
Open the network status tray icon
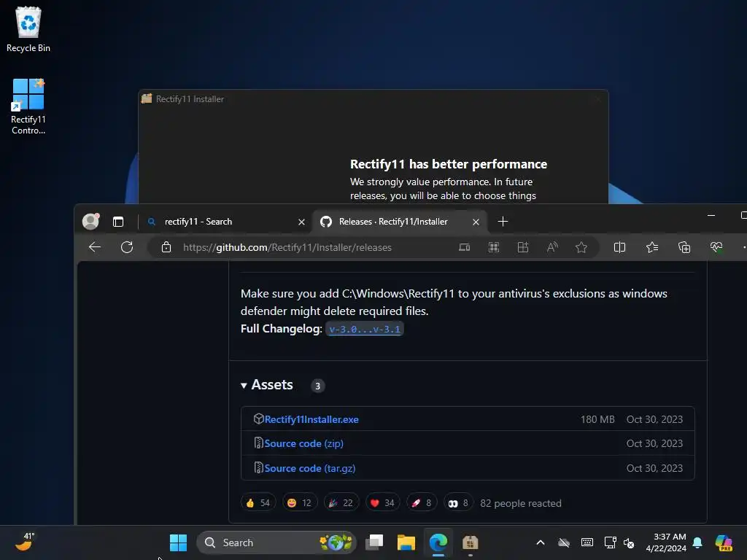pos(610,542)
